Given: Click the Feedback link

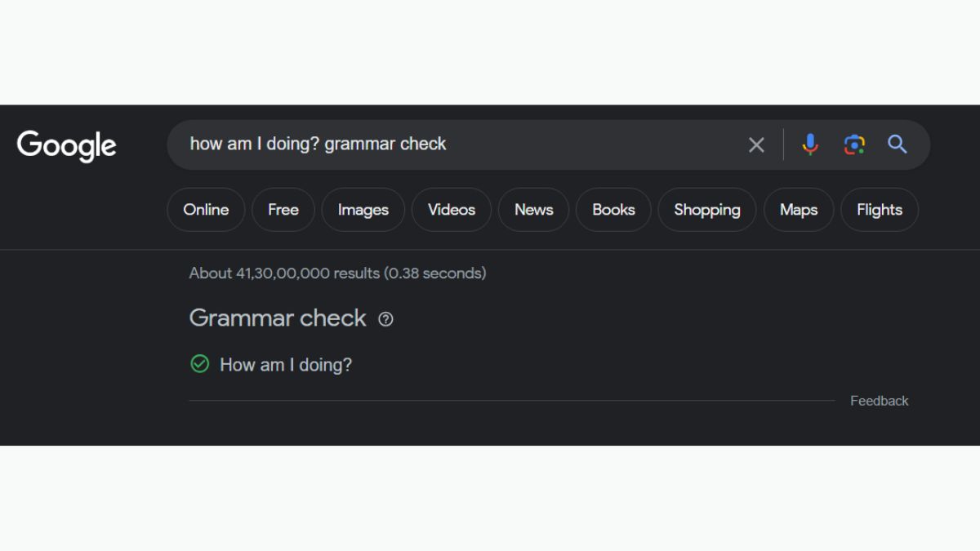Looking at the screenshot, I should click(879, 401).
